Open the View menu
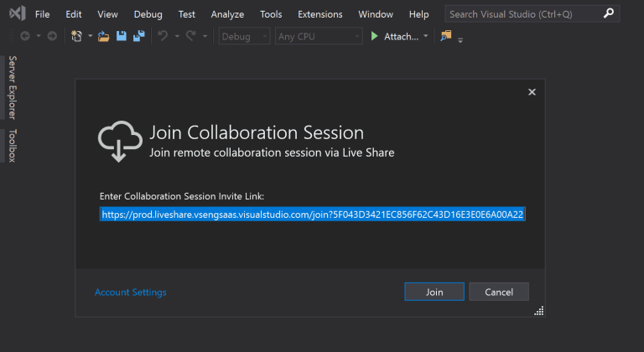The width and height of the screenshot is (644, 352). [107, 14]
